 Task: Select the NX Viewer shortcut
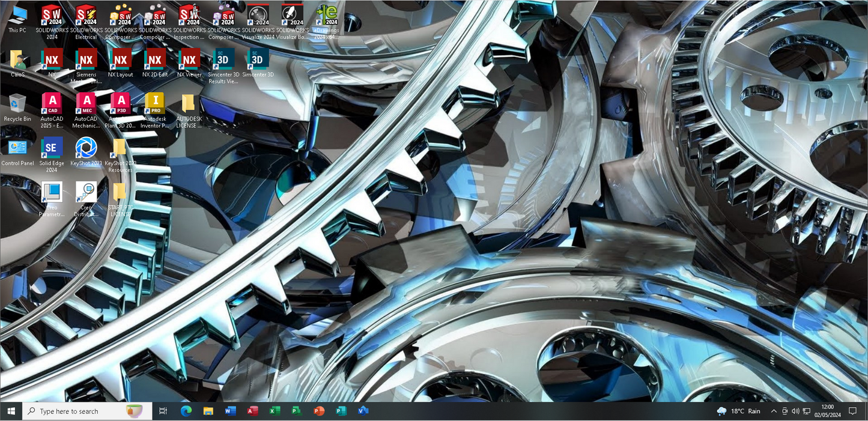[189, 63]
